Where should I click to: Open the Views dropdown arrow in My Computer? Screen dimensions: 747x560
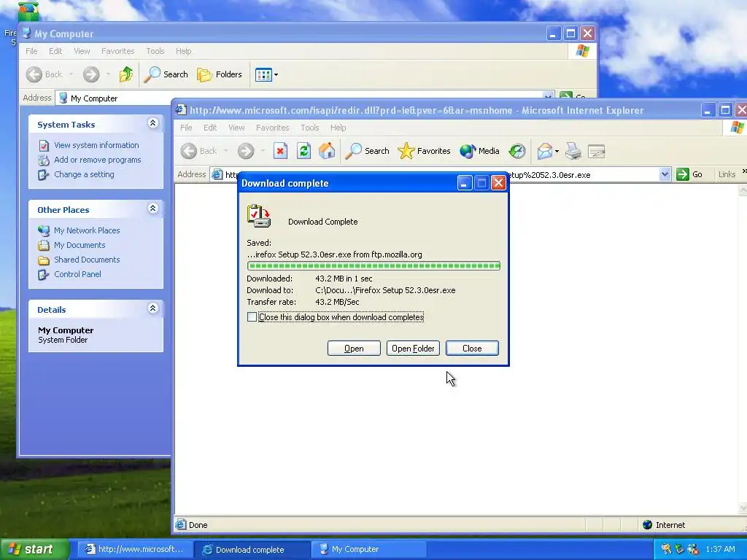pyautogui.click(x=276, y=75)
